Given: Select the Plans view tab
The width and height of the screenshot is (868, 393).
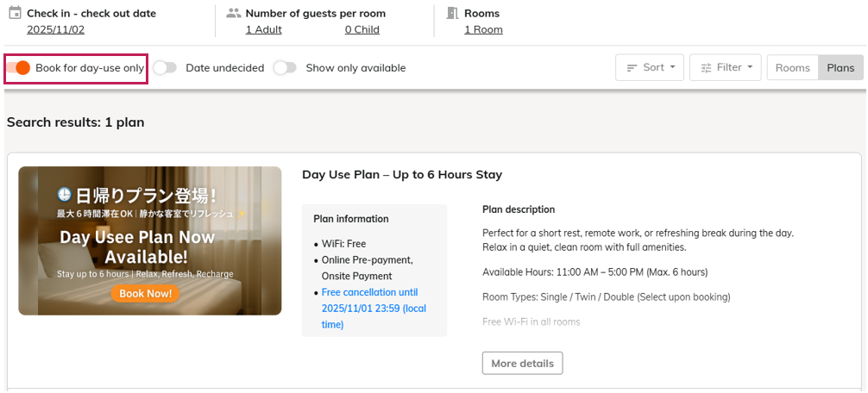Looking at the screenshot, I should [840, 67].
